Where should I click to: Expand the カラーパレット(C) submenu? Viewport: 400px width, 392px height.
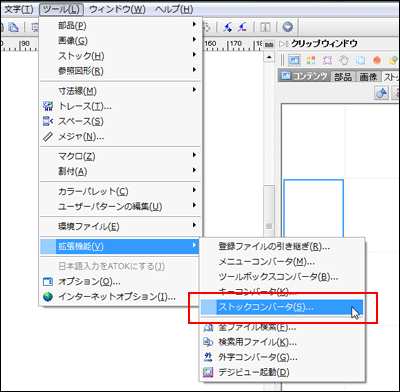pos(121,191)
